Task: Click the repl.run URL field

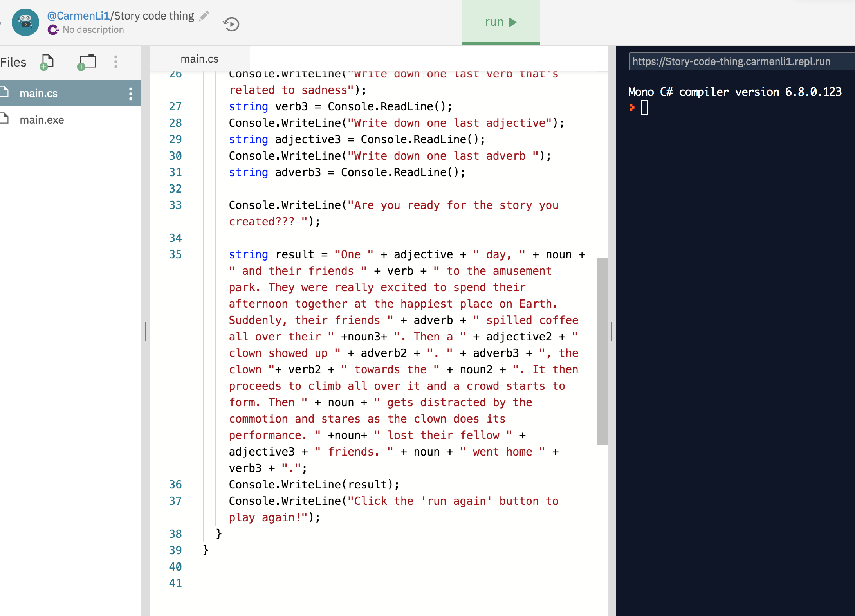Action: click(x=736, y=61)
